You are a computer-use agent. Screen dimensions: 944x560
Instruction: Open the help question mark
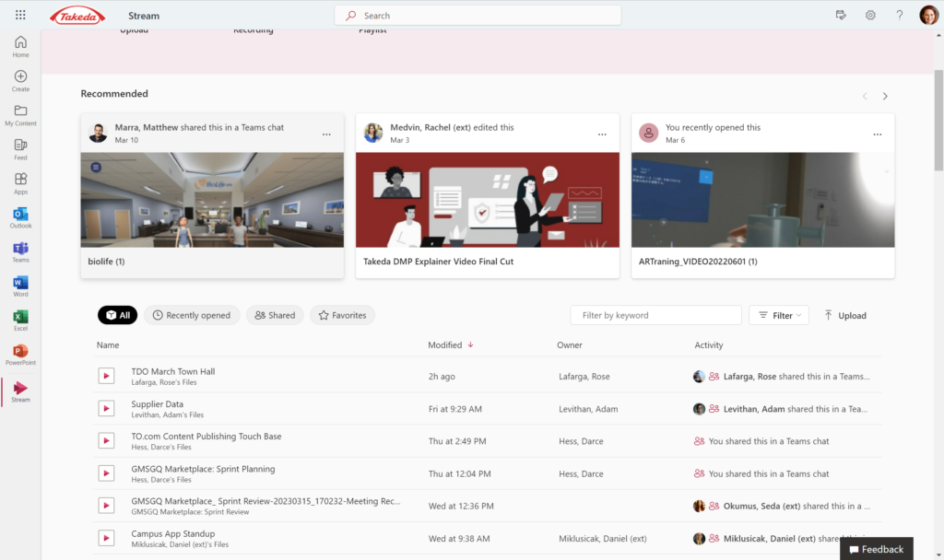pyautogui.click(x=900, y=15)
